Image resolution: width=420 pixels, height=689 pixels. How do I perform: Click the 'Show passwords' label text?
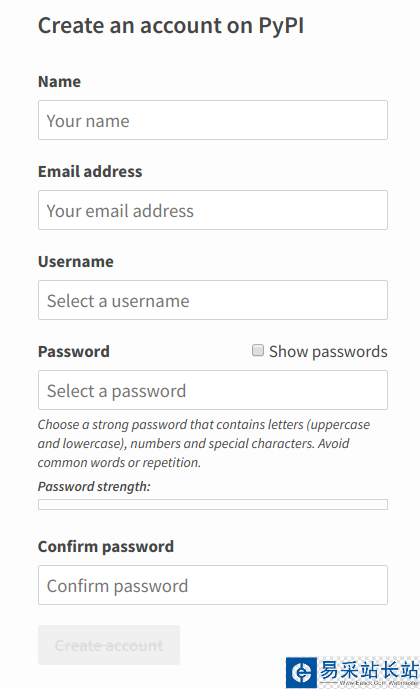tap(328, 352)
